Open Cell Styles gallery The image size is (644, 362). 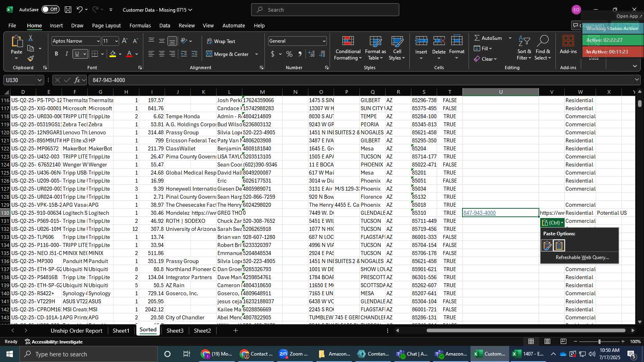coord(397,48)
